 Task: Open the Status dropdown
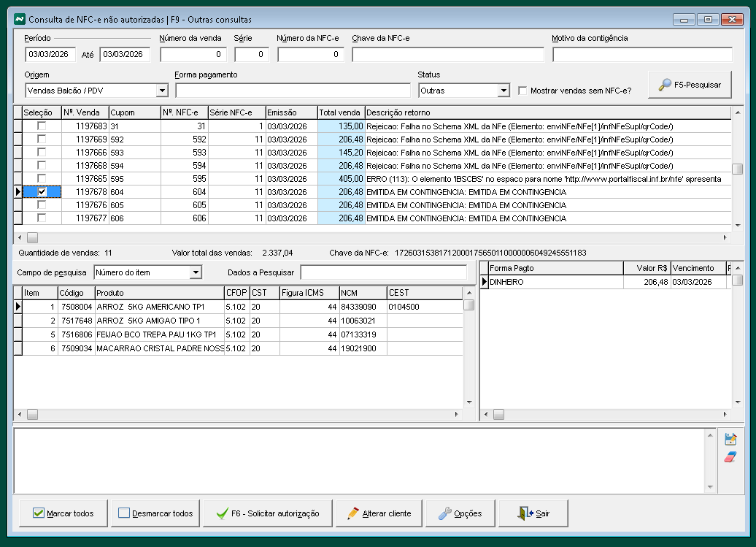pos(504,91)
